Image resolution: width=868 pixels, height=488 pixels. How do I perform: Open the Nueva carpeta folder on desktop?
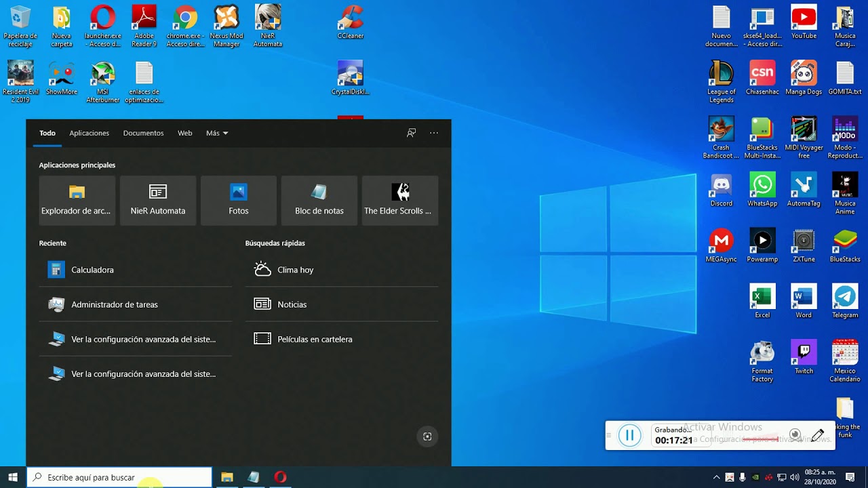pos(62,26)
